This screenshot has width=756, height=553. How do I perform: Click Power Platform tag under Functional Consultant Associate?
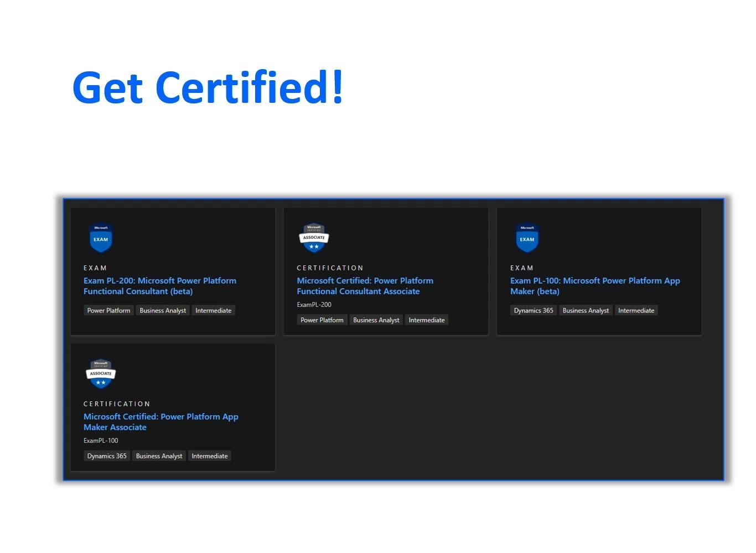point(322,320)
